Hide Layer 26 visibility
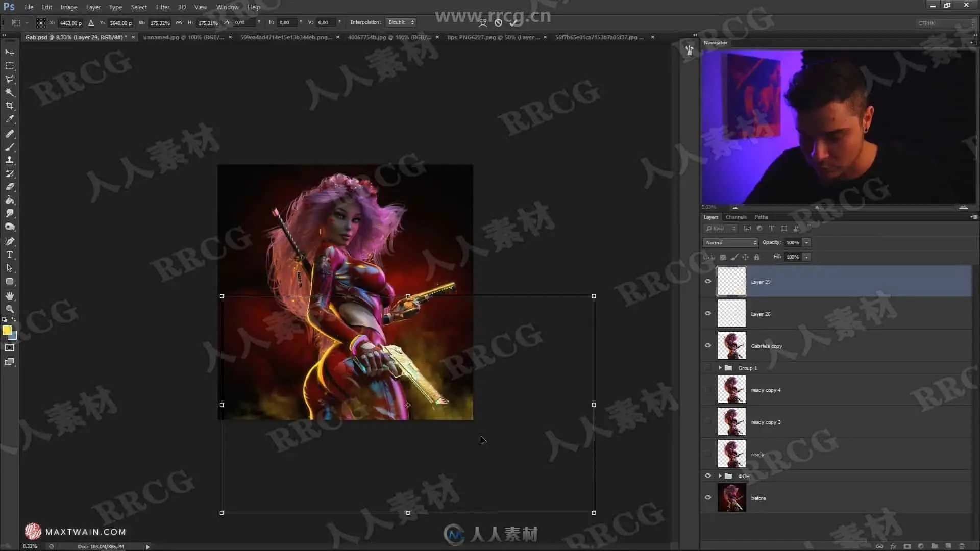Image resolution: width=980 pixels, height=551 pixels. [x=708, y=313]
